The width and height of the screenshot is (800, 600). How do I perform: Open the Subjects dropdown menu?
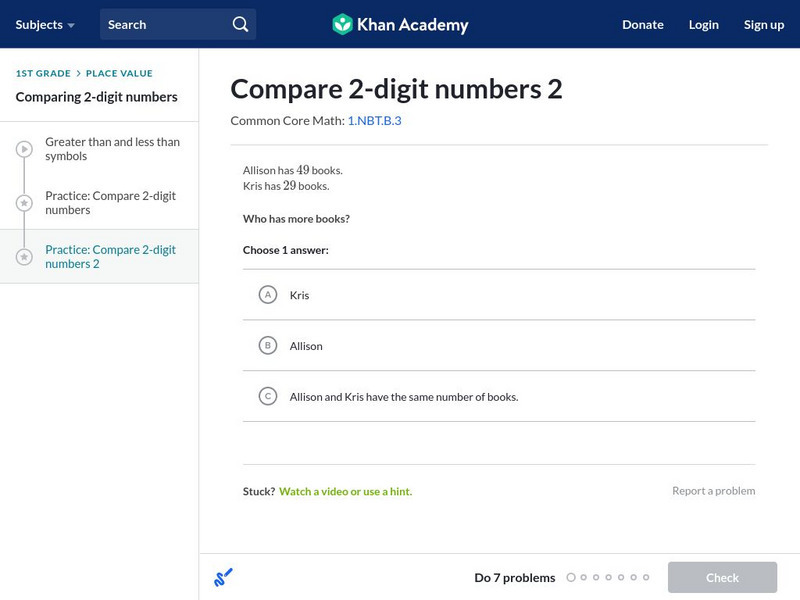point(45,24)
